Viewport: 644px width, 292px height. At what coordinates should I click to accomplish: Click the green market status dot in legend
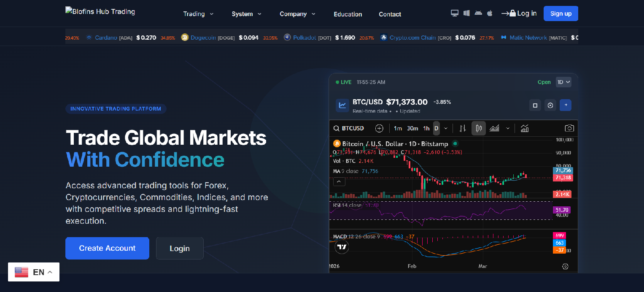(x=455, y=143)
